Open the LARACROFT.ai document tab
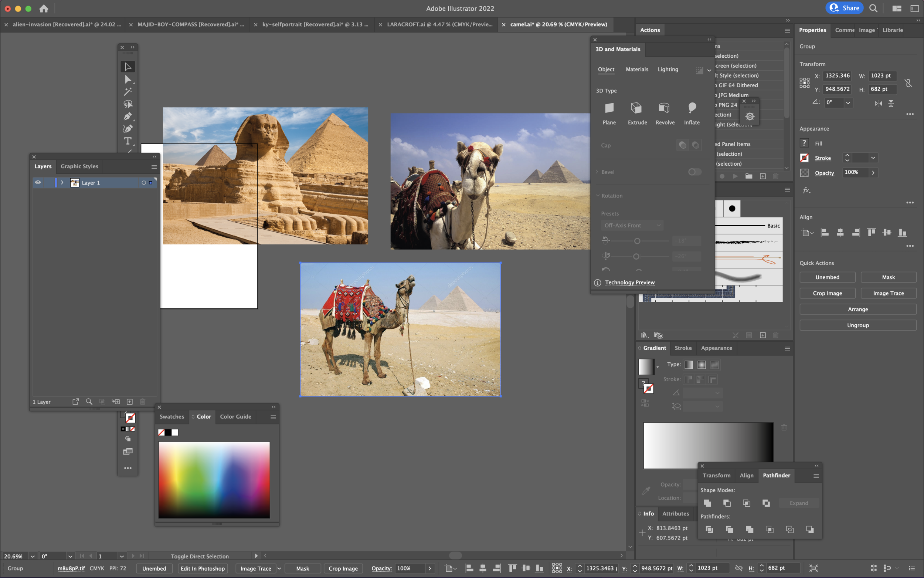 [x=440, y=24]
